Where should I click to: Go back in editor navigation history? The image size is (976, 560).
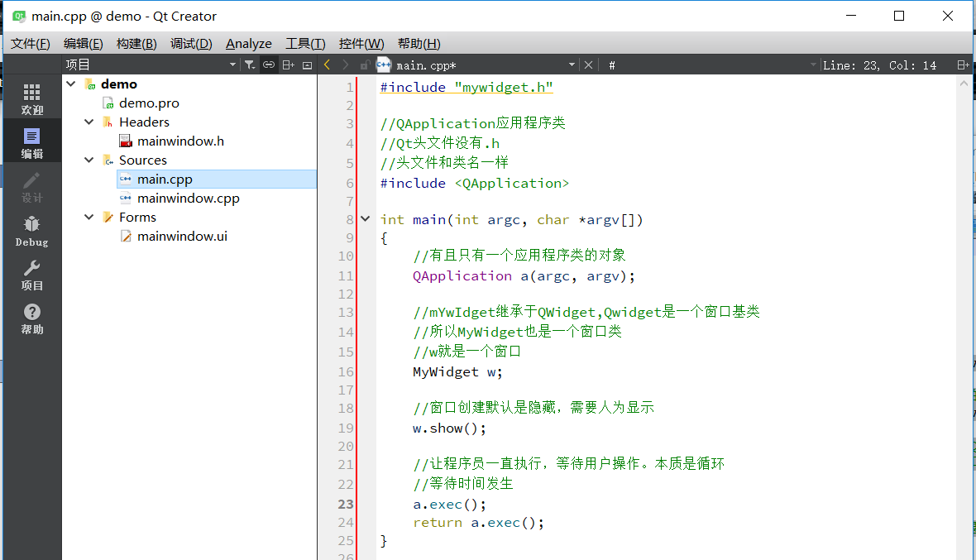point(328,65)
